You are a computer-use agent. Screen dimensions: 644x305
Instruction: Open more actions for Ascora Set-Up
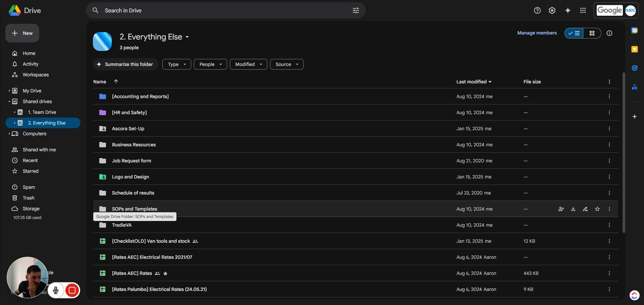tap(609, 129)
